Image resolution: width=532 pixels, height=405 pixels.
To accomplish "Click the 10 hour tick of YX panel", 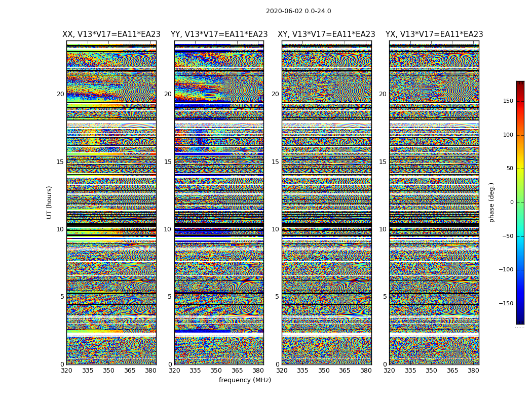I will coord(383,229).
